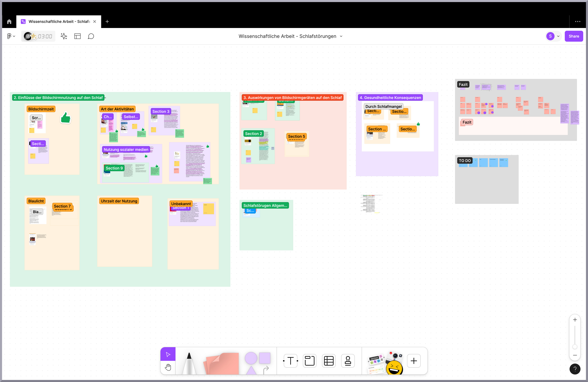Click the zoom slider handle
Viewport: 588px width, 382px height.
pyautogui.click(x=575, y=347)
